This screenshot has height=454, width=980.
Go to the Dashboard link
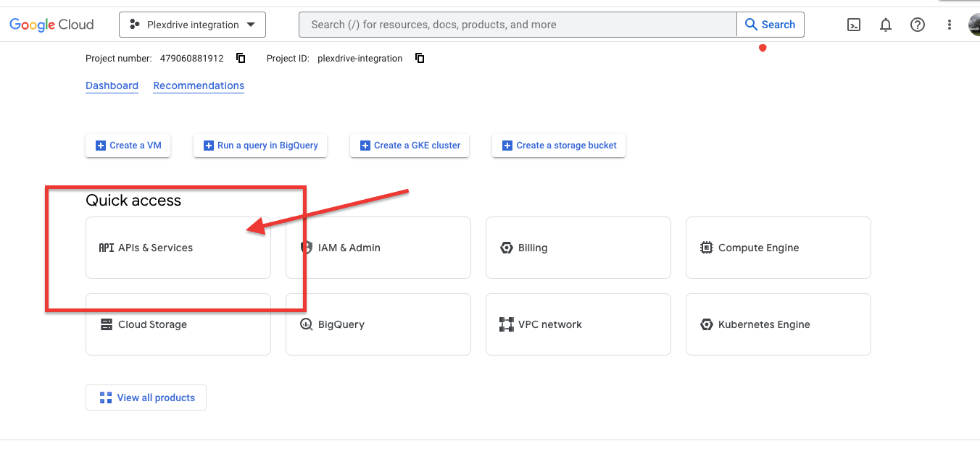tap(112, 85)
